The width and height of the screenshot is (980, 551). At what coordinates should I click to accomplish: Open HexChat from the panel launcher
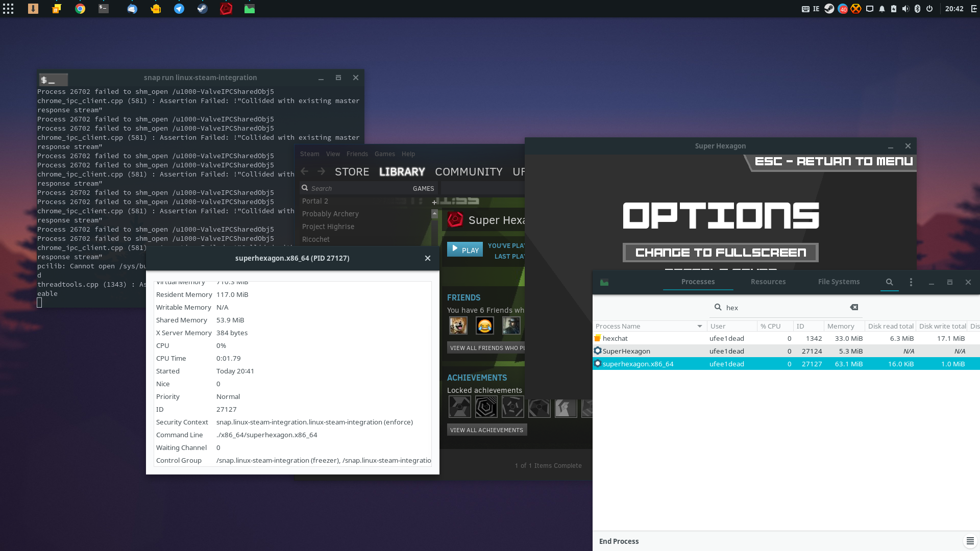57,9
